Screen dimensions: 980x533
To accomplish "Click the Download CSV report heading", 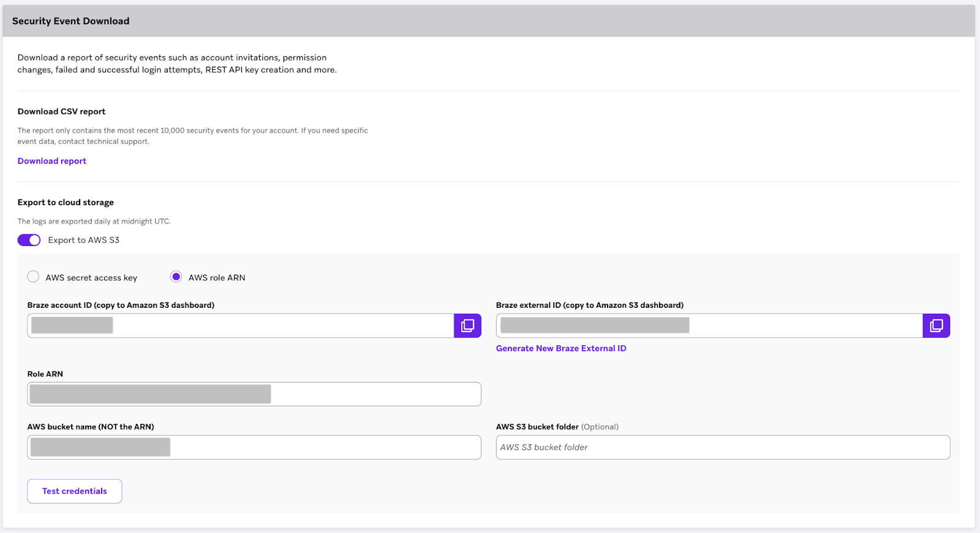I will coord(61,111).
